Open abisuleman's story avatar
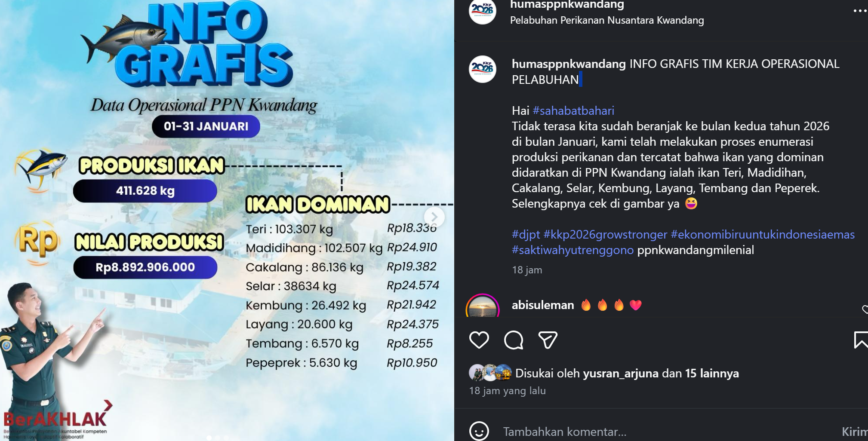This screenshot has height=441, width=868. [483, 306]
